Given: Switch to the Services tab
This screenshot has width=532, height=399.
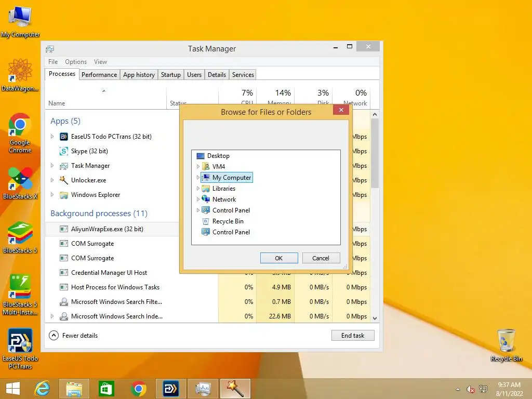Looking at the screenshot, I should pyautogui.click(x=243, y=75).
